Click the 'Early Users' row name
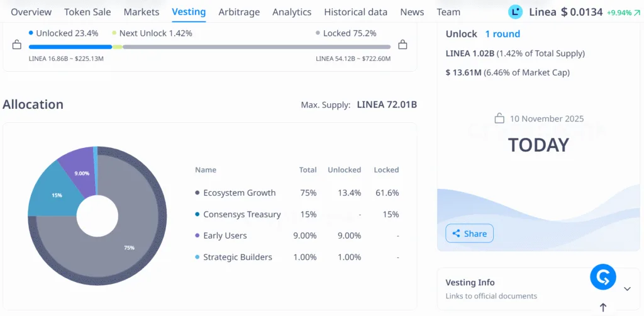This screenshot has height=316, width=644. [x=225, y=236]
